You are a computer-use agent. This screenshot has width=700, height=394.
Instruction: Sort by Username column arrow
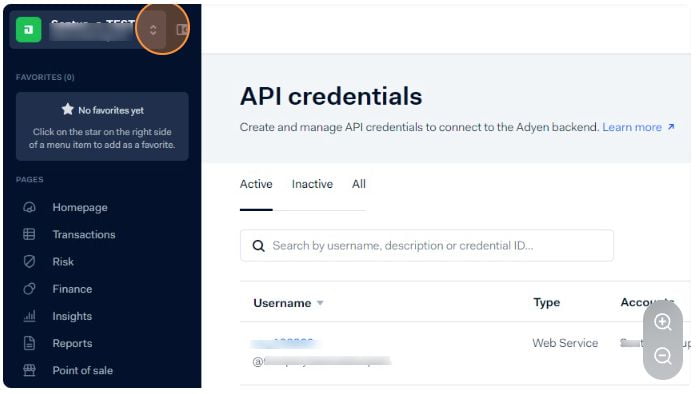(320, 303)
